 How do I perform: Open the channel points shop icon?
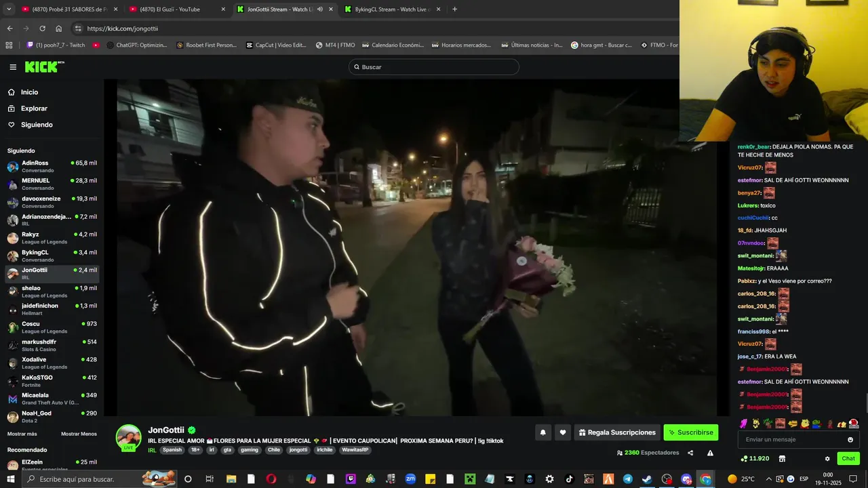tap(782, 459)
